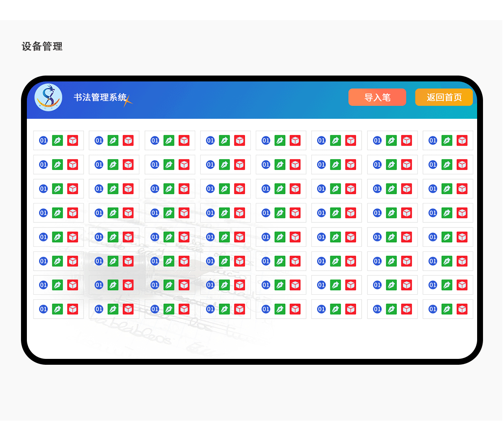This screenshot has height=421, width=504.
Task: Click the round dragon logo in header
Action: click(x=48, y=98)
